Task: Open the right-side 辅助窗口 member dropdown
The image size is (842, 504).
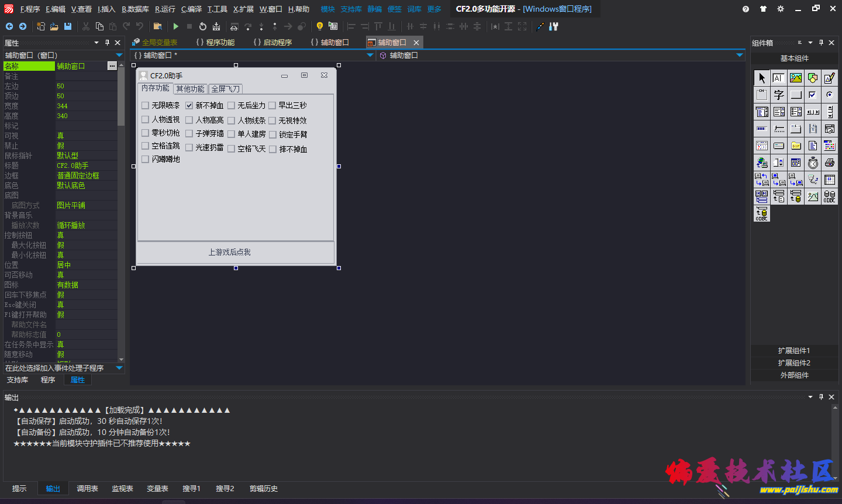Action: (x=740, y=56)
